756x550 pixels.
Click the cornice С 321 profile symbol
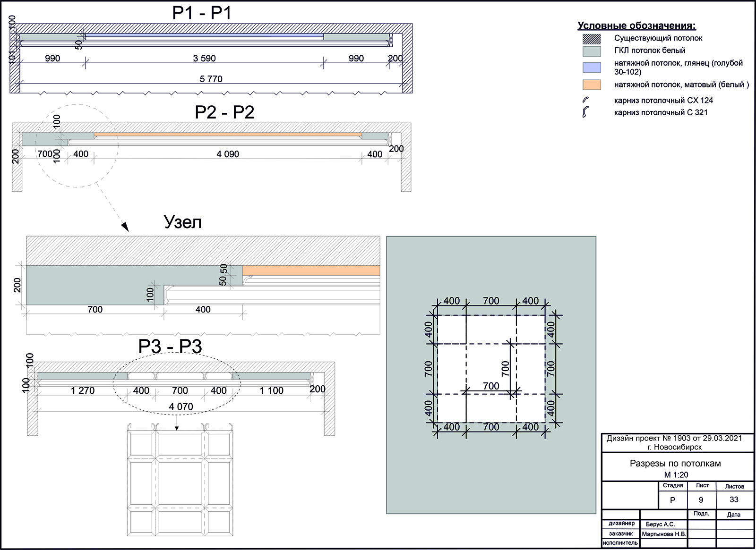coord(585,112)
